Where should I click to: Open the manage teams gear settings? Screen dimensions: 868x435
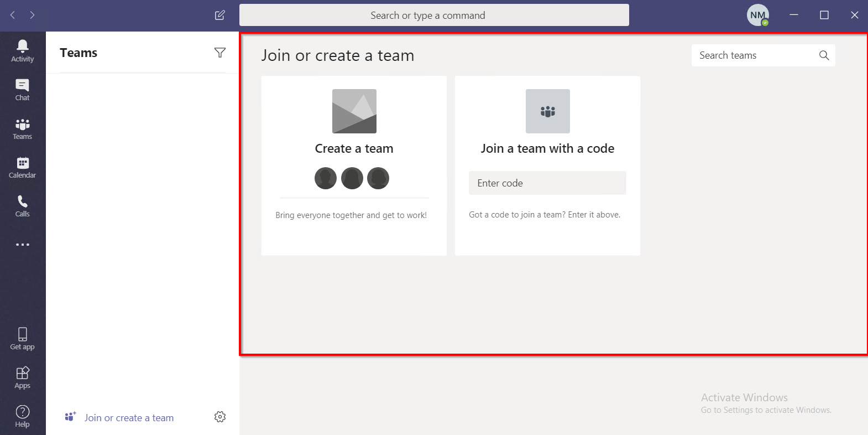point(220,417)
